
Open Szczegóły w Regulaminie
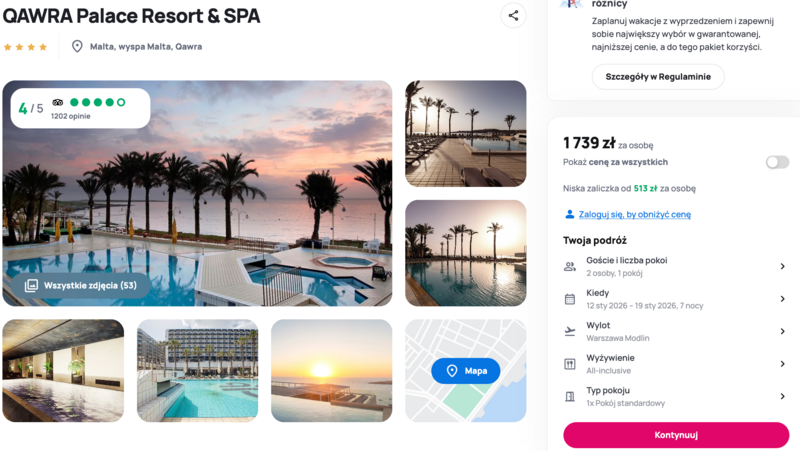657,77
